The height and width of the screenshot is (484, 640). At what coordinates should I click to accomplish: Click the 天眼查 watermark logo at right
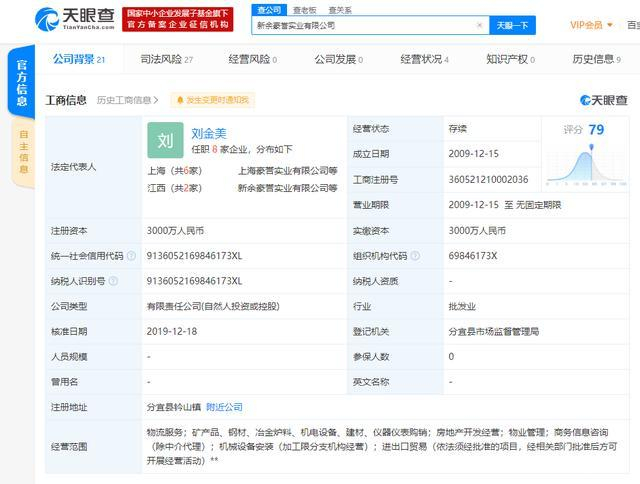603,100
